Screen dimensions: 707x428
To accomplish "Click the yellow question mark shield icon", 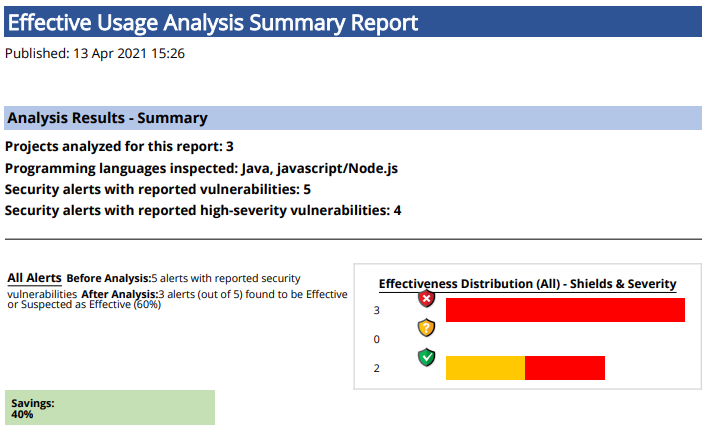I will point(426,328).
